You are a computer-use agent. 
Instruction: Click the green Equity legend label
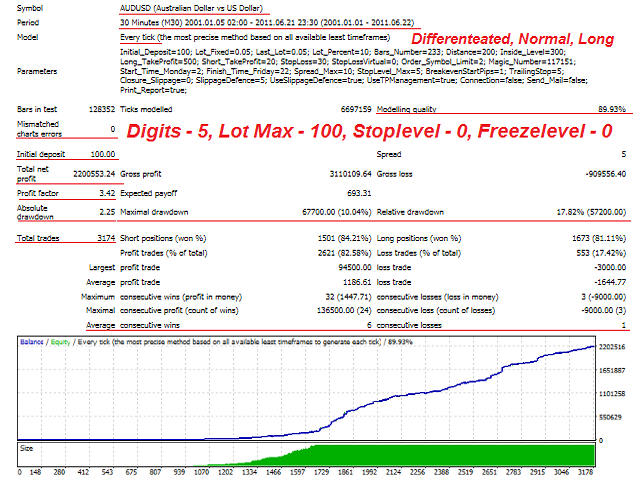(60, 342)
